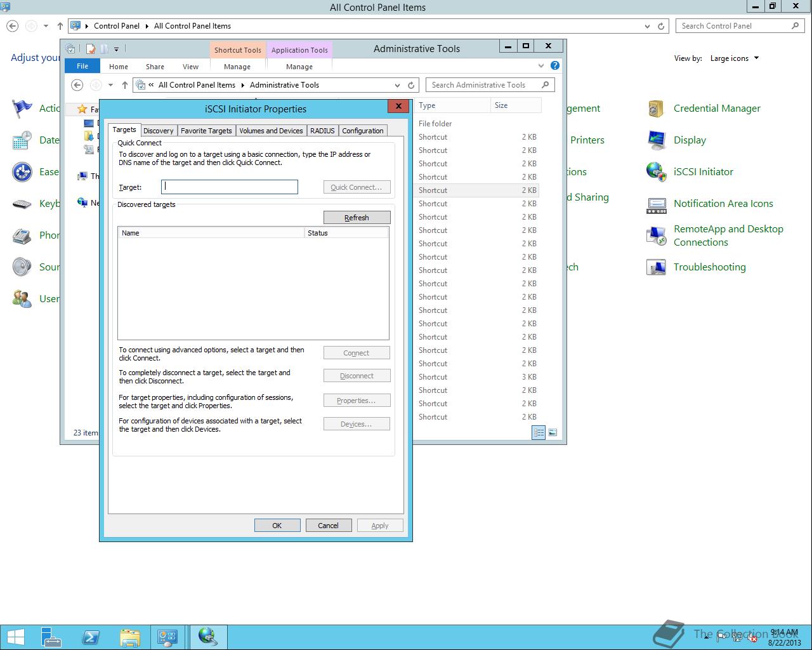This screenshot has width=812, height=650.
Task: Open Manage tab under Shortcut Tools
Action: [237, 67]
